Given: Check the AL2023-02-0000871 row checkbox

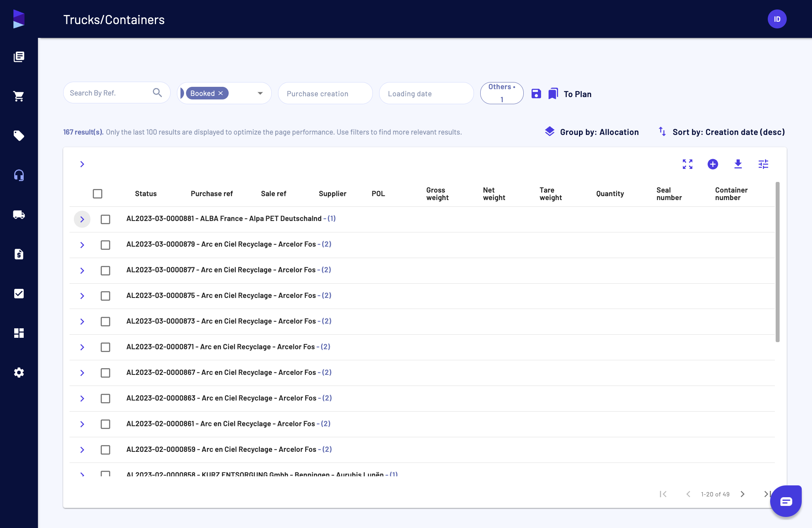Looking at the screenshot, I should (105, 347).
